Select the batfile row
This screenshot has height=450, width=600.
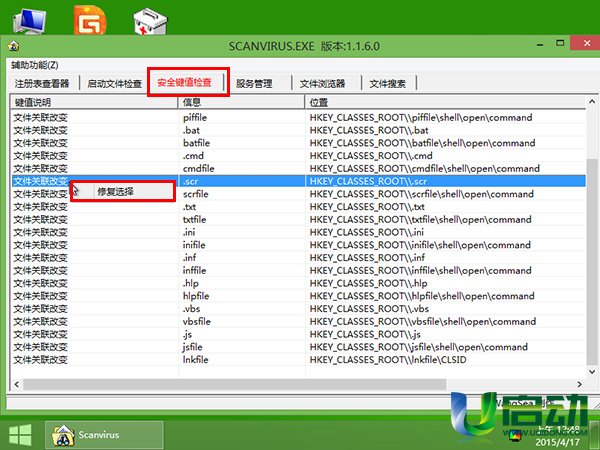tap(298, 143)
